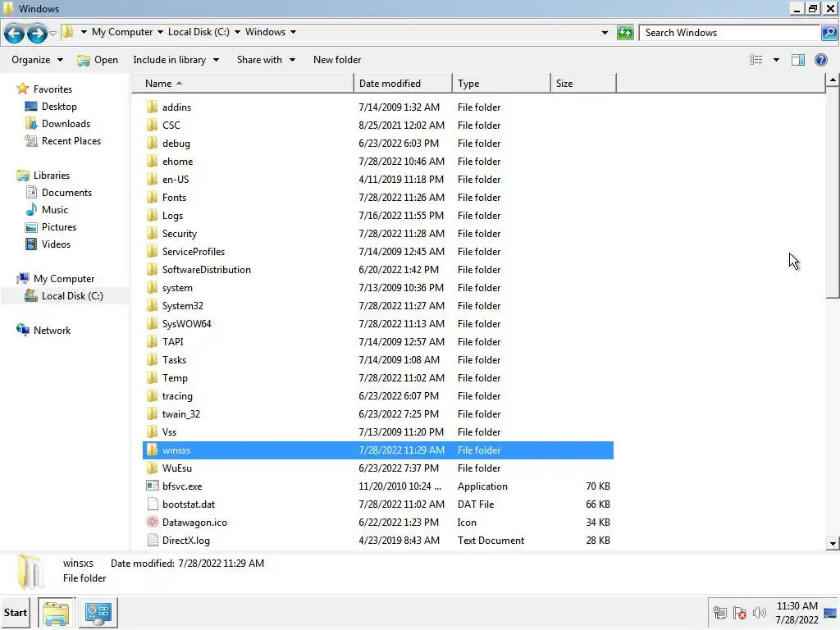Open the view options dropdown arrow

[776, 60]
